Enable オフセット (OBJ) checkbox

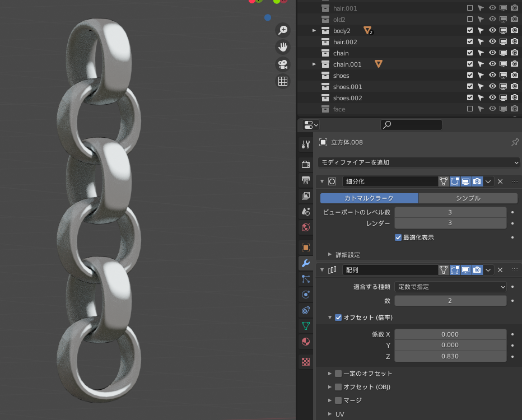338,387
